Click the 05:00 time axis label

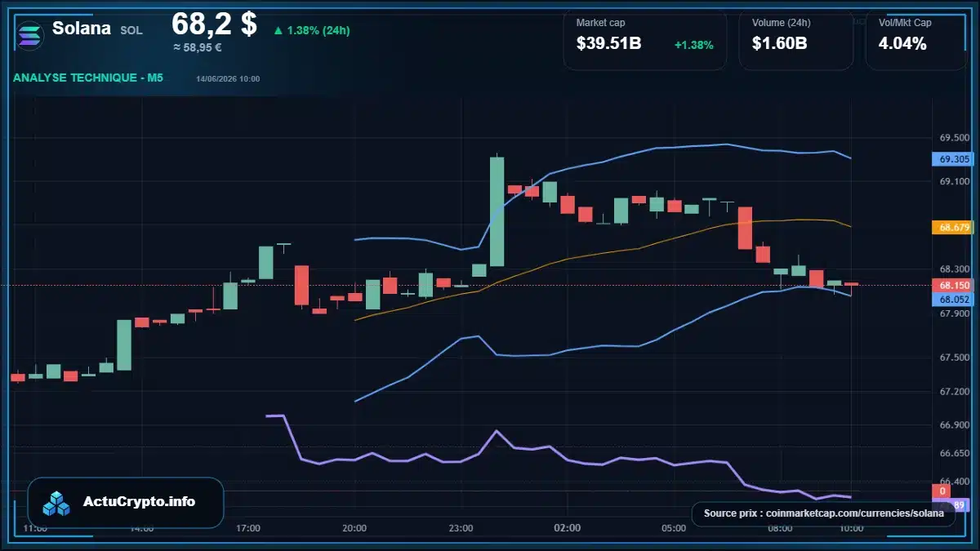pos(674,528)
